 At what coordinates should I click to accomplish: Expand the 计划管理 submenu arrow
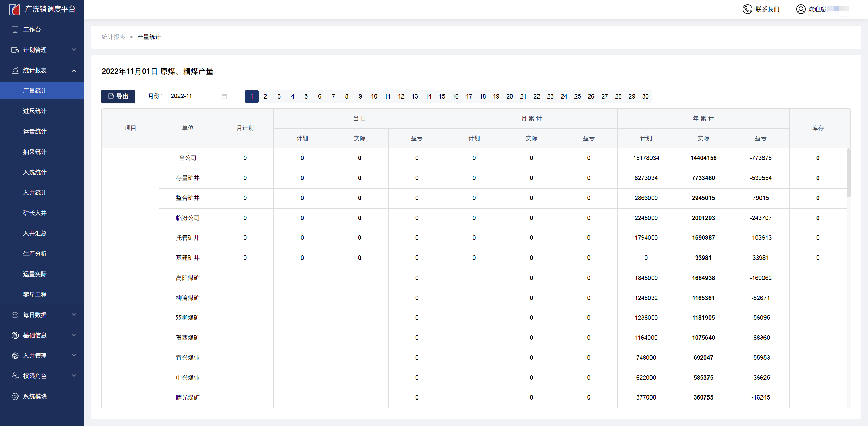(74, 50)
